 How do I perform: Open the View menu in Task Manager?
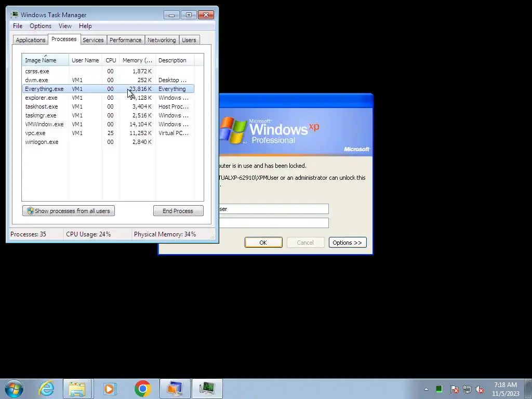[x=65, y=26]
